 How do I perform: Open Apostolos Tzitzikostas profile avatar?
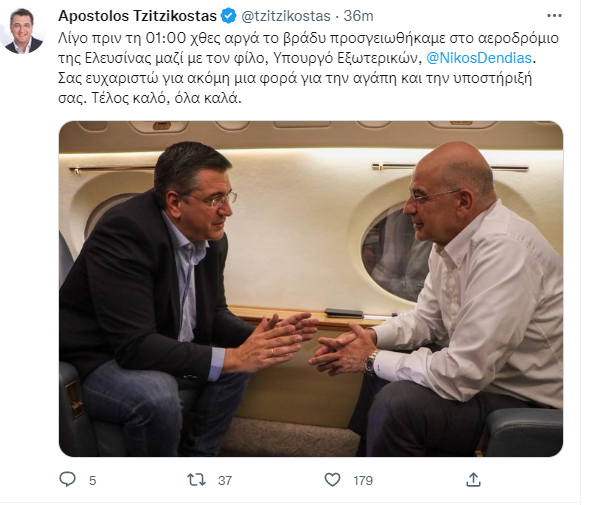pyautogui.click(x=23, y=31)
